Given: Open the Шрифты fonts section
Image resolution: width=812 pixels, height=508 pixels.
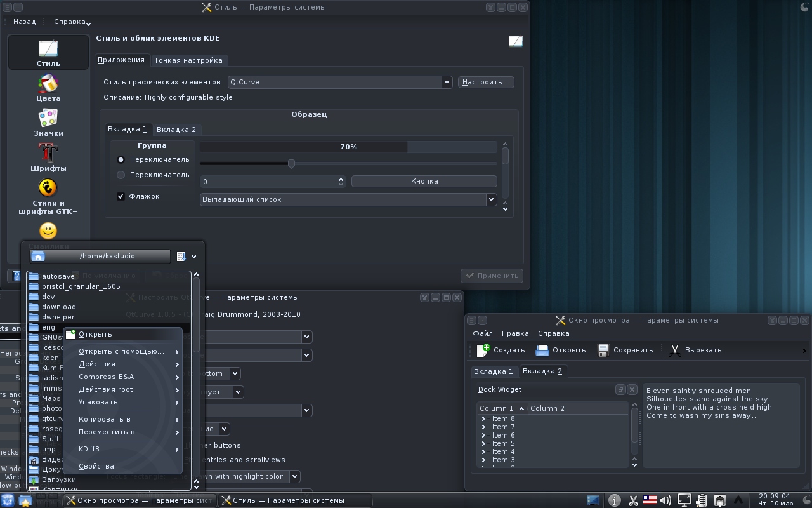Looking at the screenshot, I should pos(48,157).
